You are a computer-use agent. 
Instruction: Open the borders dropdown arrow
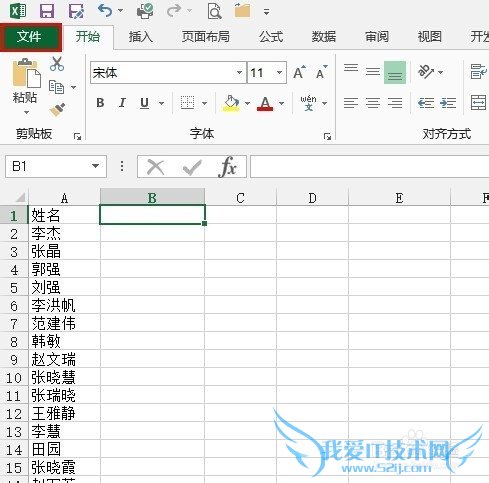(x=204, y=103)
